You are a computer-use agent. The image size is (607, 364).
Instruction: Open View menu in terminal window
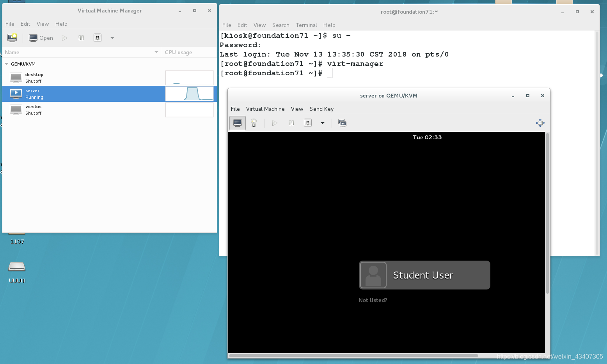(259, 25)
